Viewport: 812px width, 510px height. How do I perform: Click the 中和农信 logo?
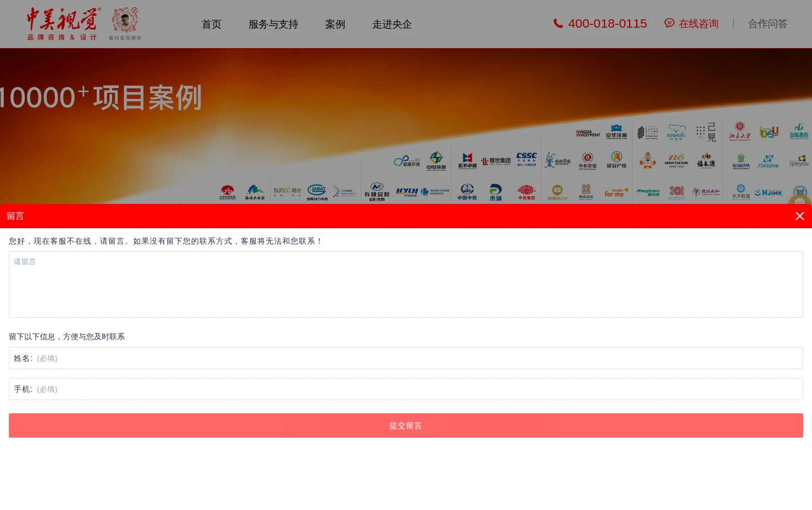(x=587, y=161)
